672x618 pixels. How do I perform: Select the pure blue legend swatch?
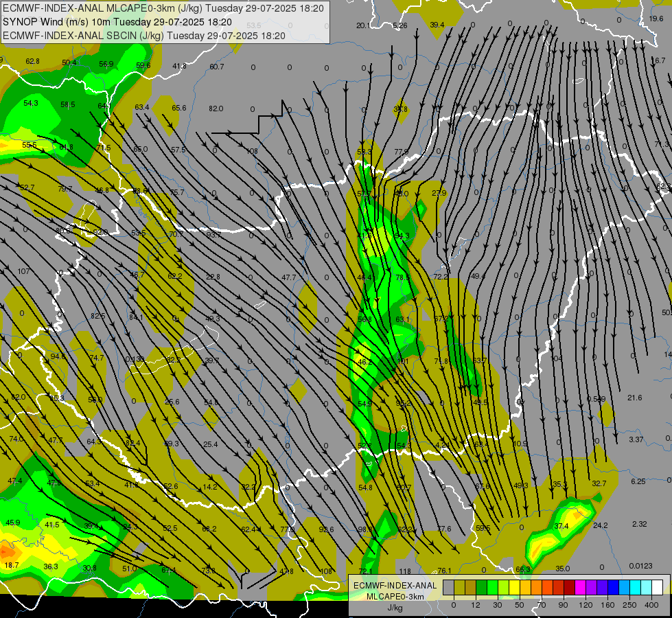click(x=614, y=588)
